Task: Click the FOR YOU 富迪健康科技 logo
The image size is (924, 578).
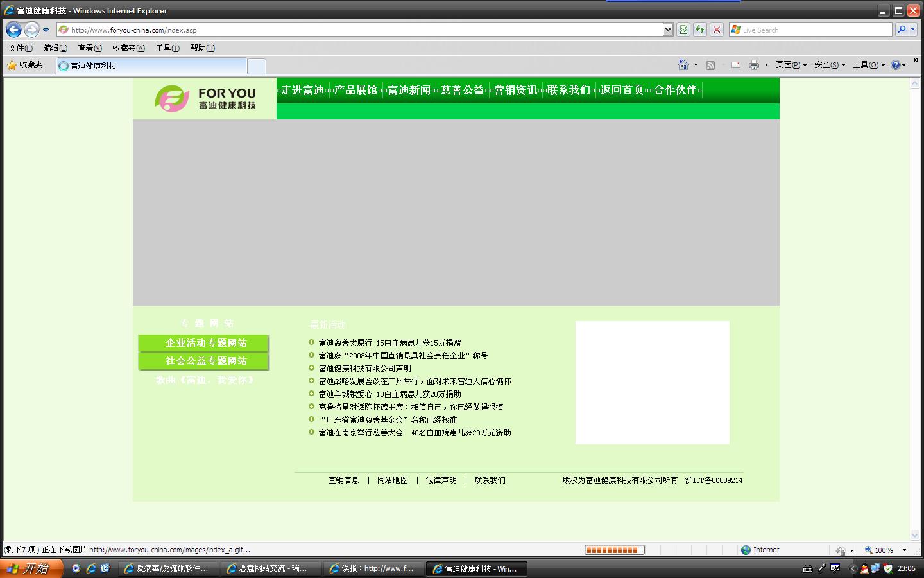Action: (205, 98)
